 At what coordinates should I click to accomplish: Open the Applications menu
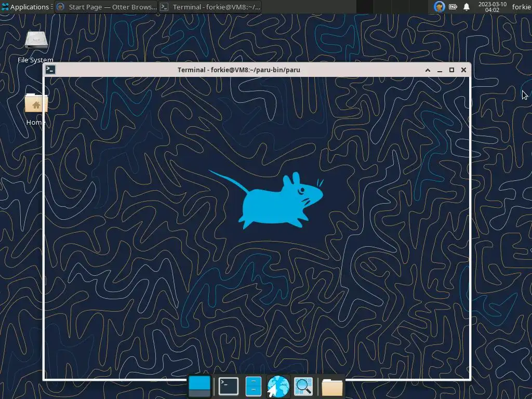pos(27,7)
